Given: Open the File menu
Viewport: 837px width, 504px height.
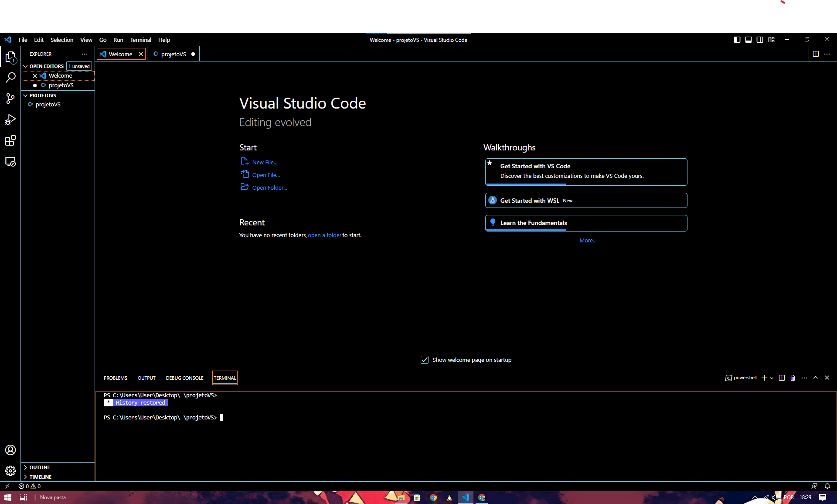Looking at the screenshot, I should [x=23, y=40].
